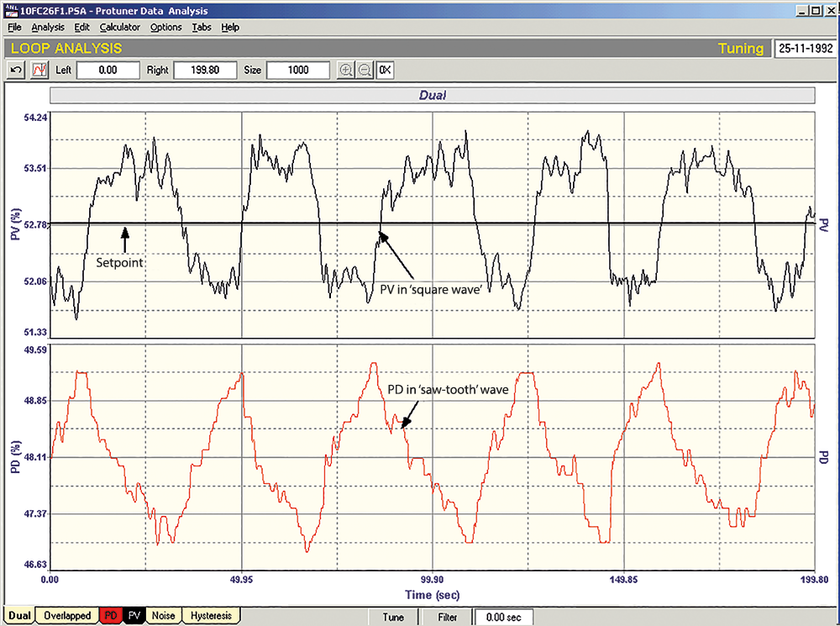The image size is (840, 626).
Task: Click the Filter button
Action: click(448, 617)
